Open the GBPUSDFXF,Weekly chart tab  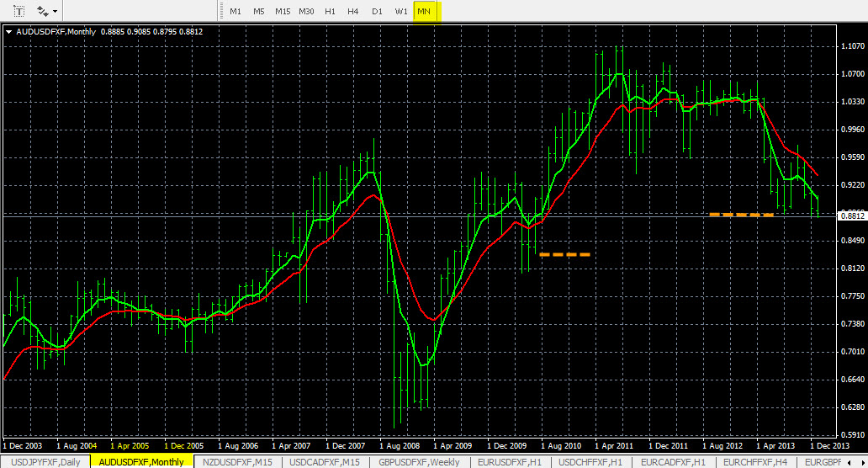pos(419,462)
